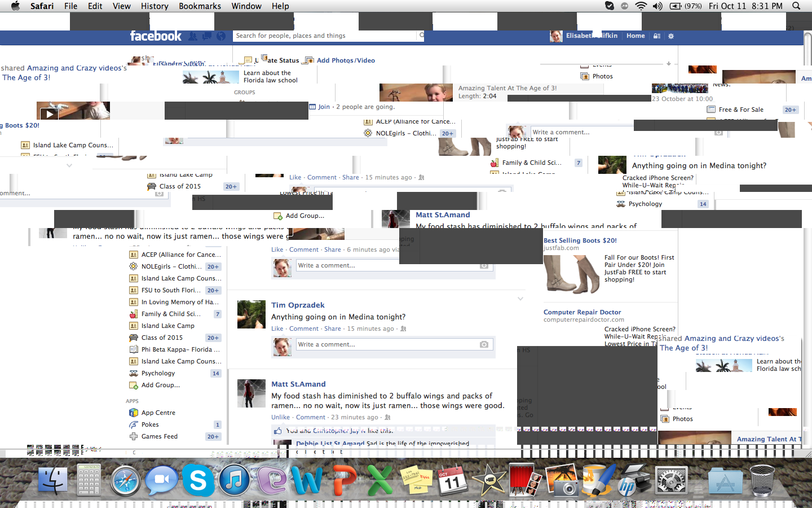Open the HP printer utility in Dock
The height and width of the screenshot is (508, 812).
coord(634,481)
